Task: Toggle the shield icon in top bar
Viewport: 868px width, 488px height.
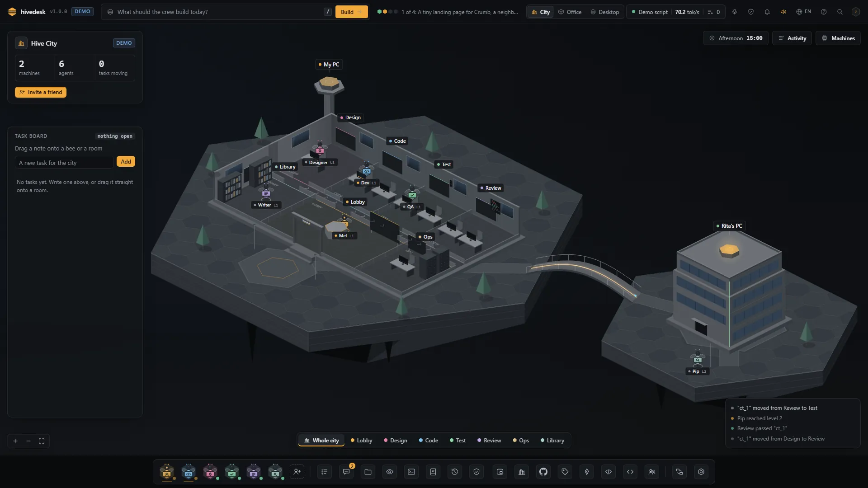Action: coord(751,12)
